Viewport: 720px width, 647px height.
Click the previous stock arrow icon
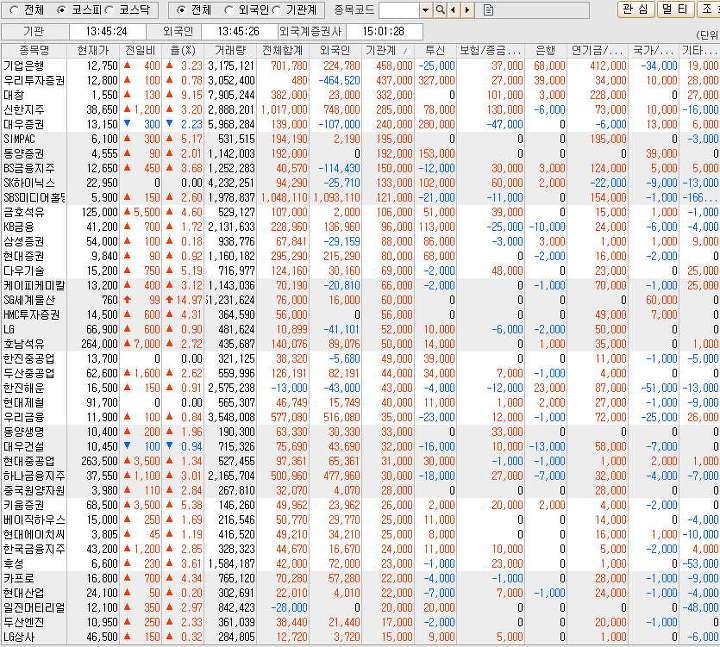454,10
